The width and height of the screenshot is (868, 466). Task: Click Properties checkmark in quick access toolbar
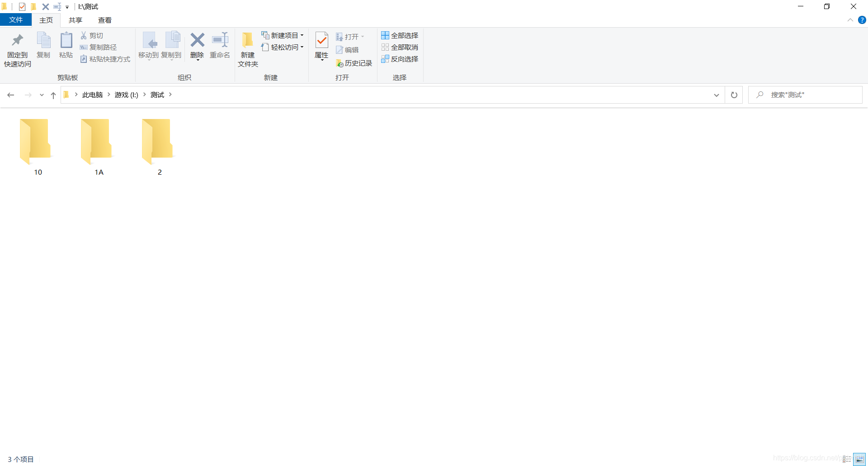[x=22, y=7]
